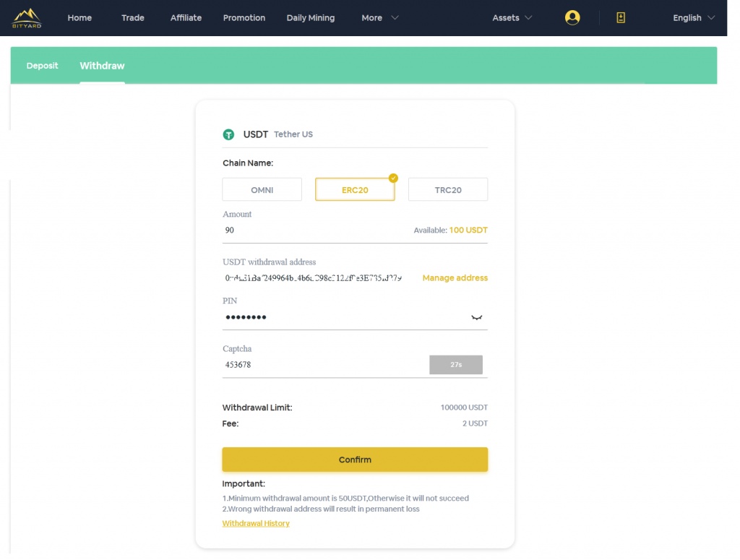
Task: Click the captcha countdown timer button
Action: tap(456, 365)
